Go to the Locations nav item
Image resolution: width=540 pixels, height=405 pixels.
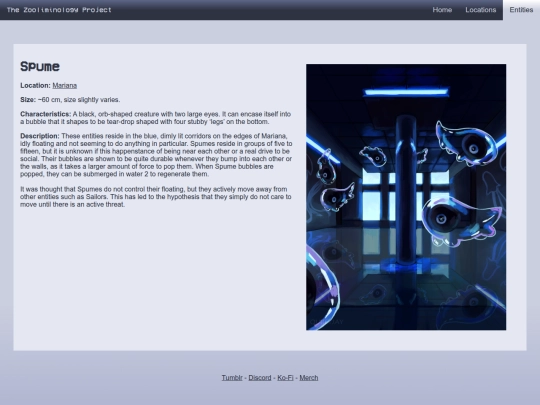click(480, 10)
